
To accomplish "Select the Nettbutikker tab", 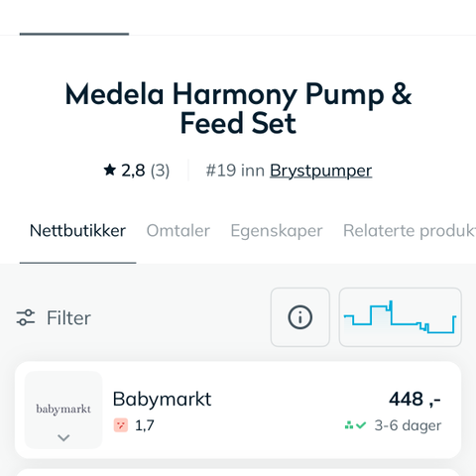I will (77, 230).
